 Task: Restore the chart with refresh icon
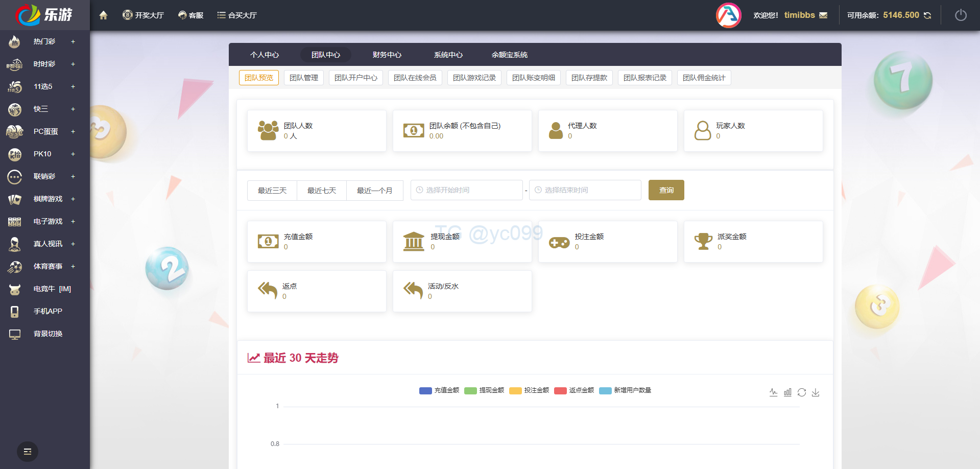(802, 392)
